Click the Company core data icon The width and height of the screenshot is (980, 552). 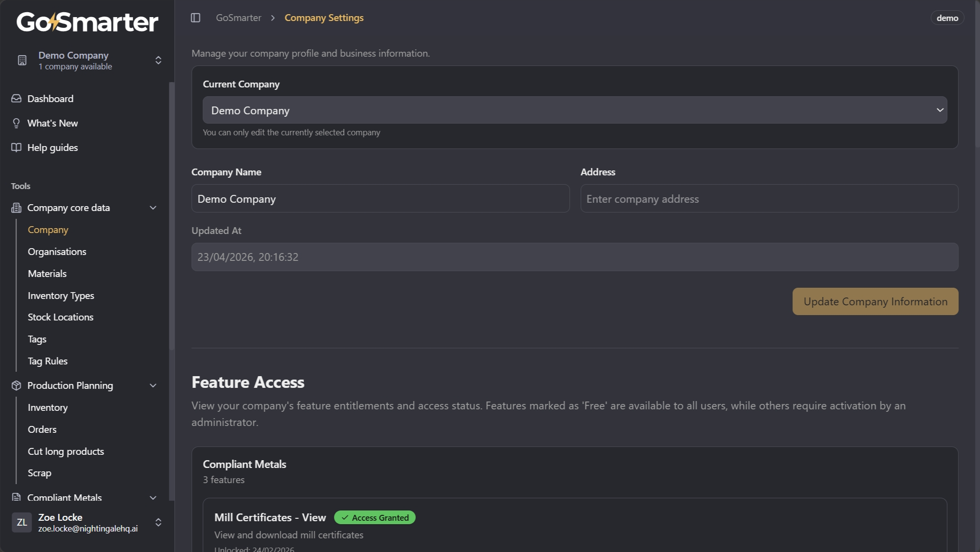(x=16, y=208)
